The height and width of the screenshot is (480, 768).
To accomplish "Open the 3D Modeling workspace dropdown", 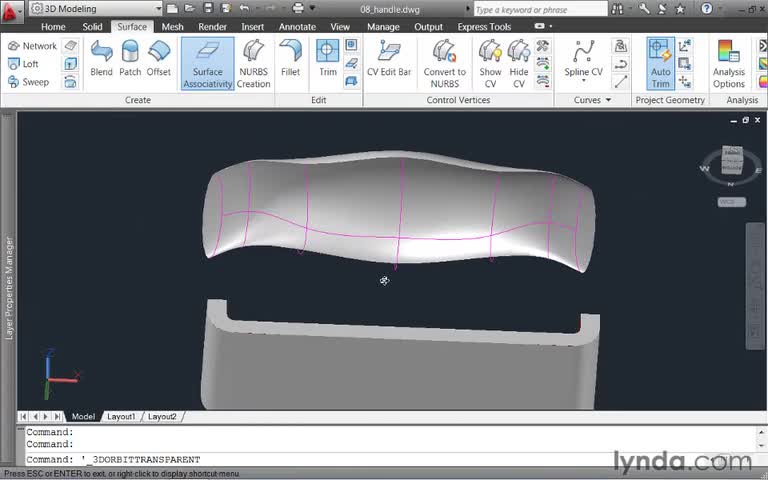I will (x=96, y=8).
